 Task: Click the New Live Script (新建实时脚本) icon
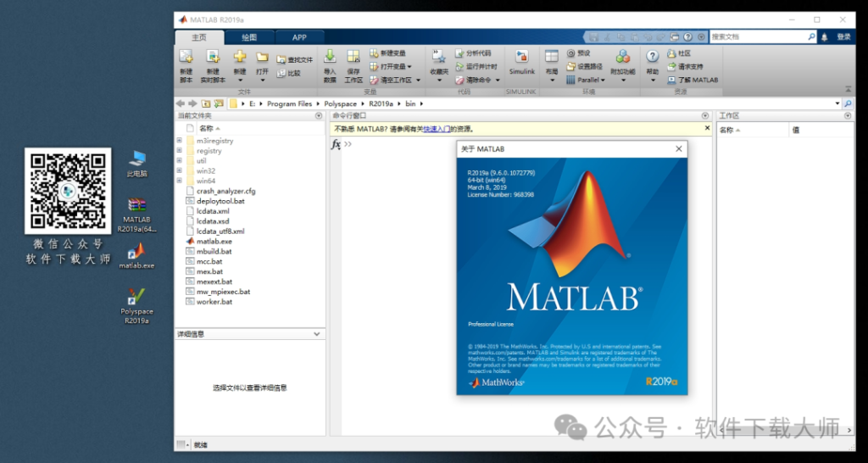[213, 56]
